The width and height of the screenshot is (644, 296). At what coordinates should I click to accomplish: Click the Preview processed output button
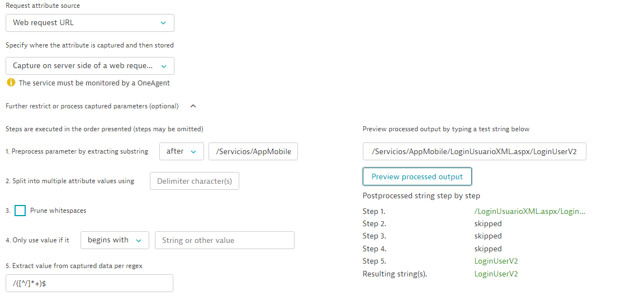pyautogui.click(x=417, y=176)
